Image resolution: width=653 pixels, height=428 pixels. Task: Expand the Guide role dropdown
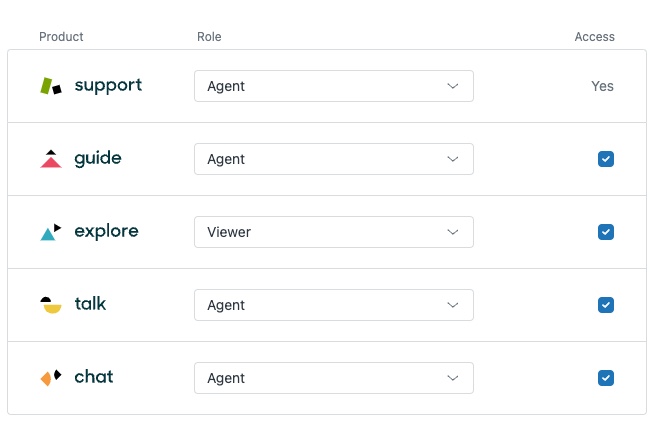[x=333, y=159]
